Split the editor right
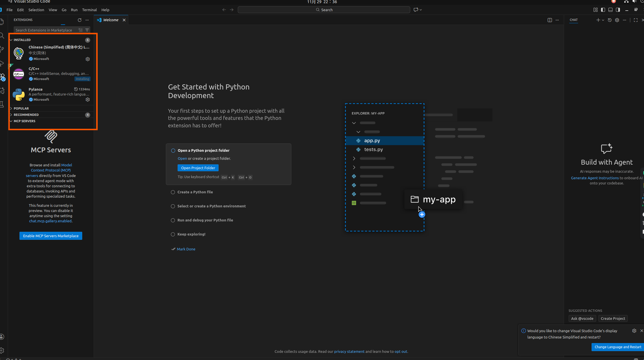 [549, 20]
